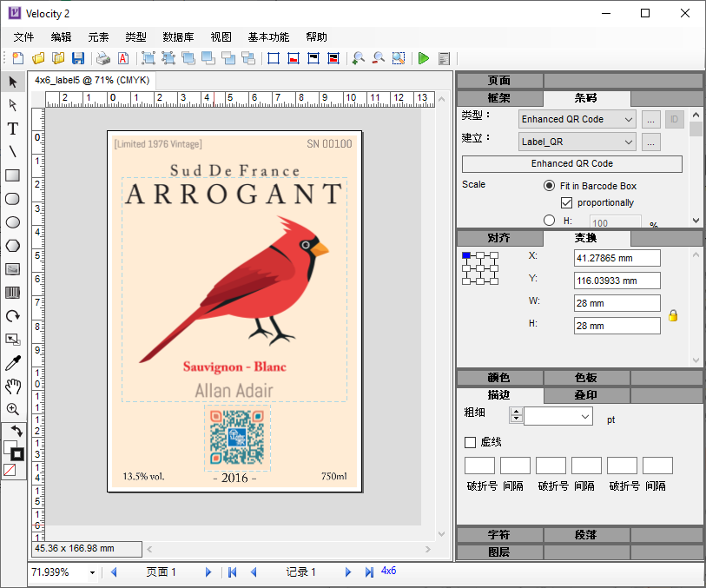Switch to the 框架 tab
Screen dimensions: 706x588
499,98
